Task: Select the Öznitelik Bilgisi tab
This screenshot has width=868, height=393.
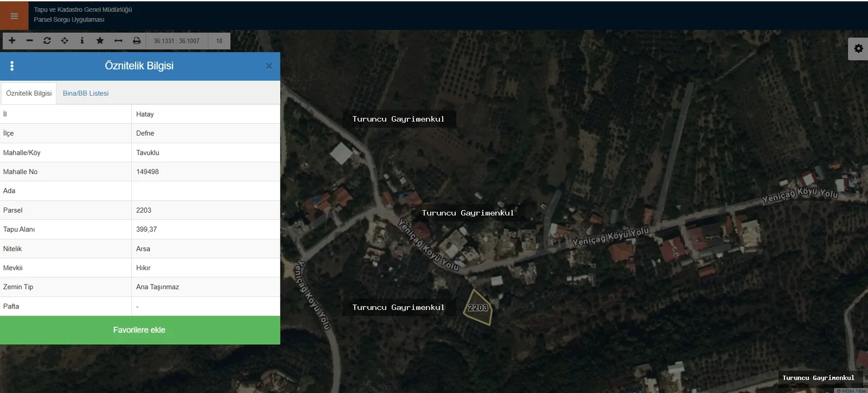Action: pos(29,93)
